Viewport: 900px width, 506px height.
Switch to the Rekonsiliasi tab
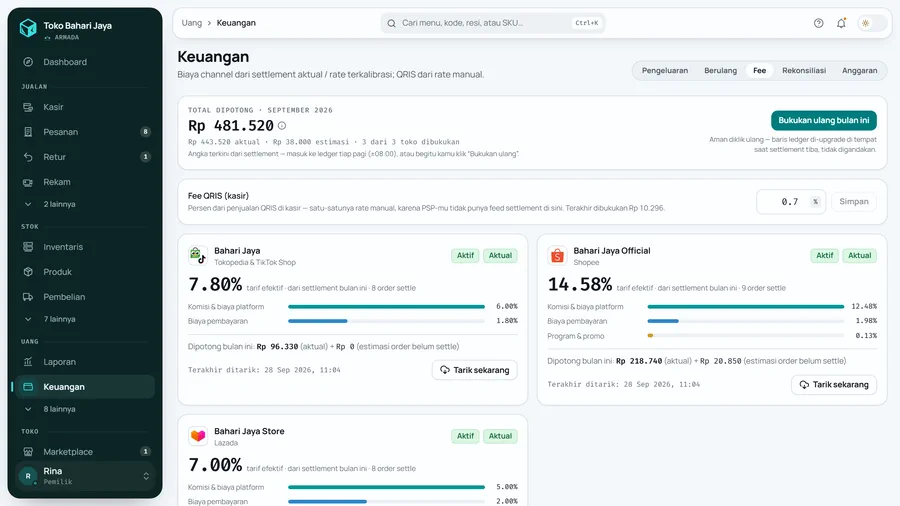click(x=804, y=71)
